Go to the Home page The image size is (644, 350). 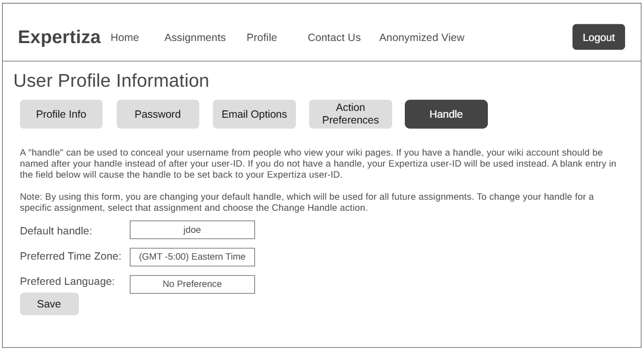[125, 37]
